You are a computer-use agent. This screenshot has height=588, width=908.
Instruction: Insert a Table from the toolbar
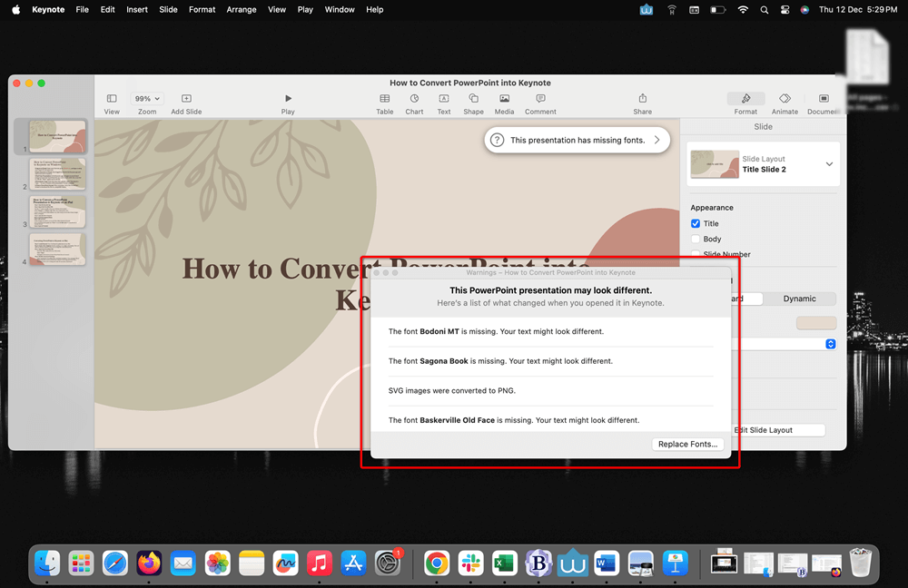tap(384, 101)
